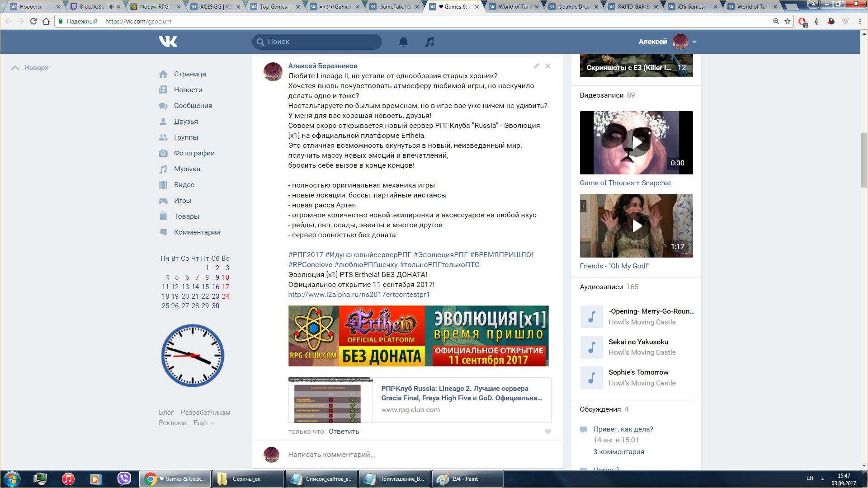Bookmark page with star icon
This screenshot has width=868, height=488.
[788, 21]
